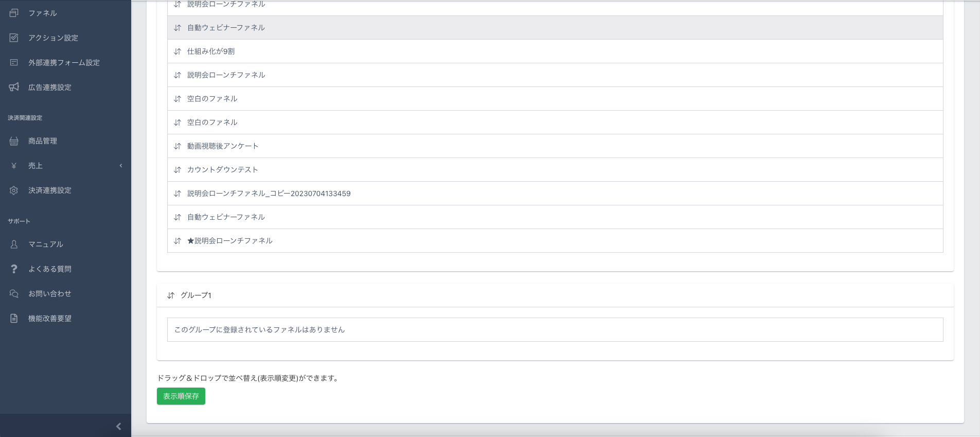Click the sort handle beside 仕組み化が9割
Viewport: 980px width, 437px height.
177,51
